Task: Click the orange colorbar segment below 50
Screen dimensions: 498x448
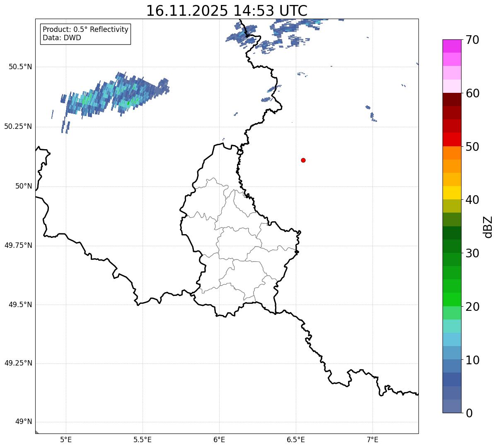Action: pyautogui.click(x=452, y=153)
